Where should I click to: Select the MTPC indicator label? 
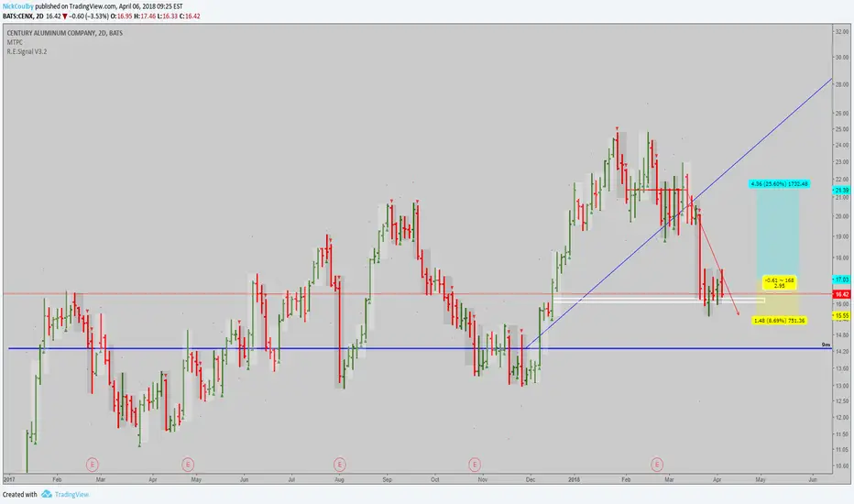15,42
